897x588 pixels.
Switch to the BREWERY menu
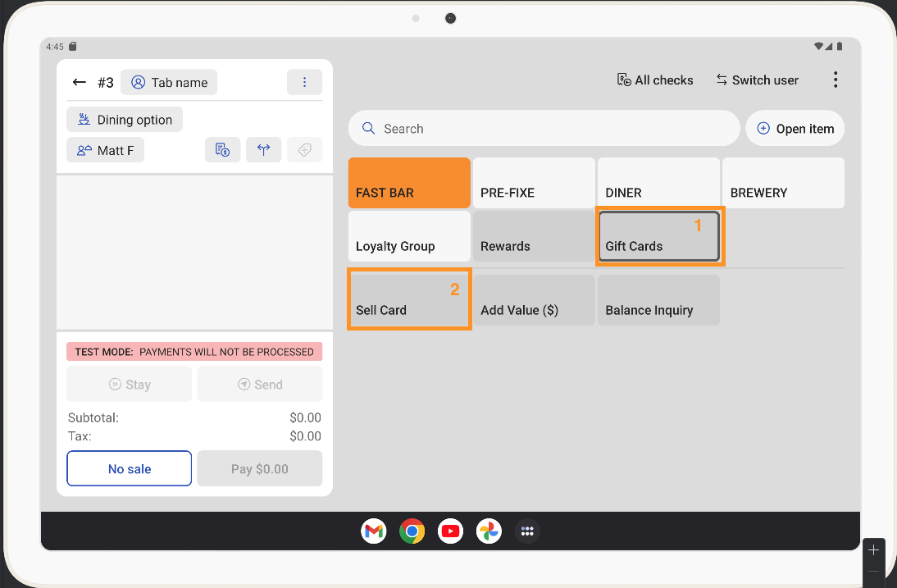[x=783, y=183]
